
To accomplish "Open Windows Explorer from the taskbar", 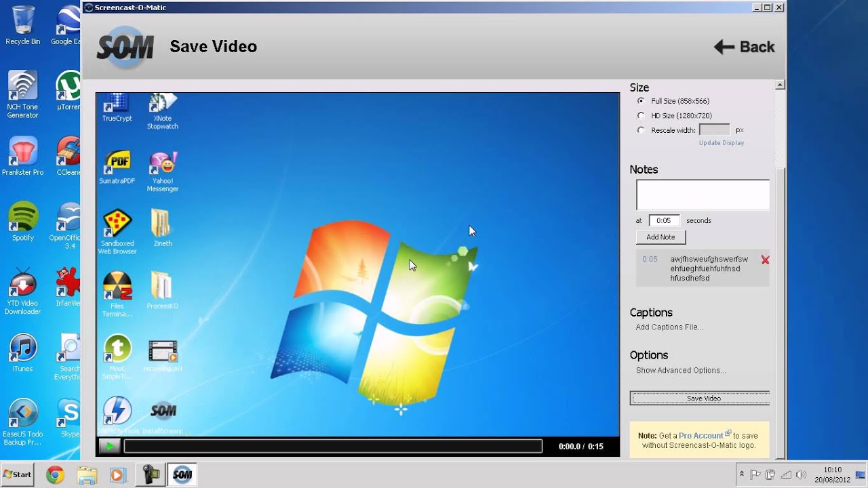I will (x=87, y=475).
